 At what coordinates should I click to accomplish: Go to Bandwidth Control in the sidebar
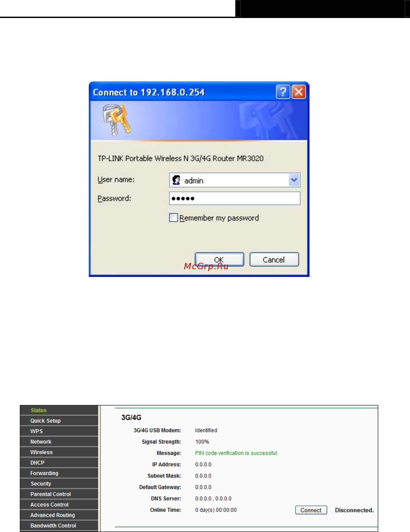(x=59, y=525)
